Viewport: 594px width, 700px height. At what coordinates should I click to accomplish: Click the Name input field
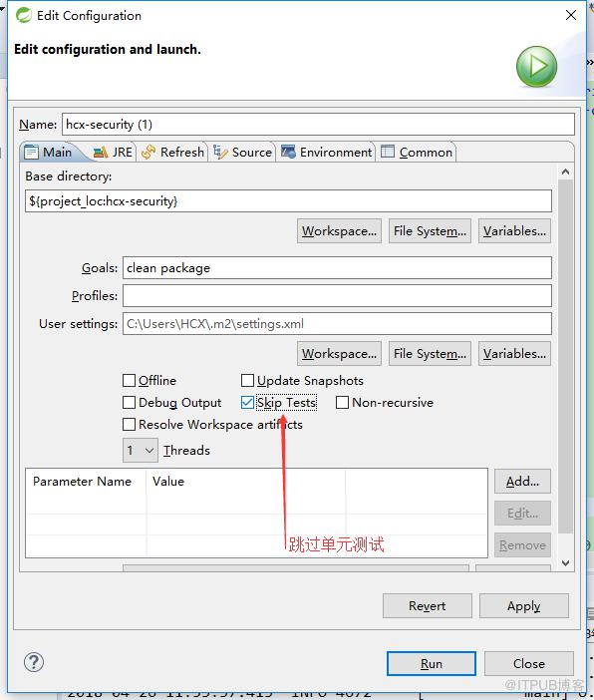[318, 124]
